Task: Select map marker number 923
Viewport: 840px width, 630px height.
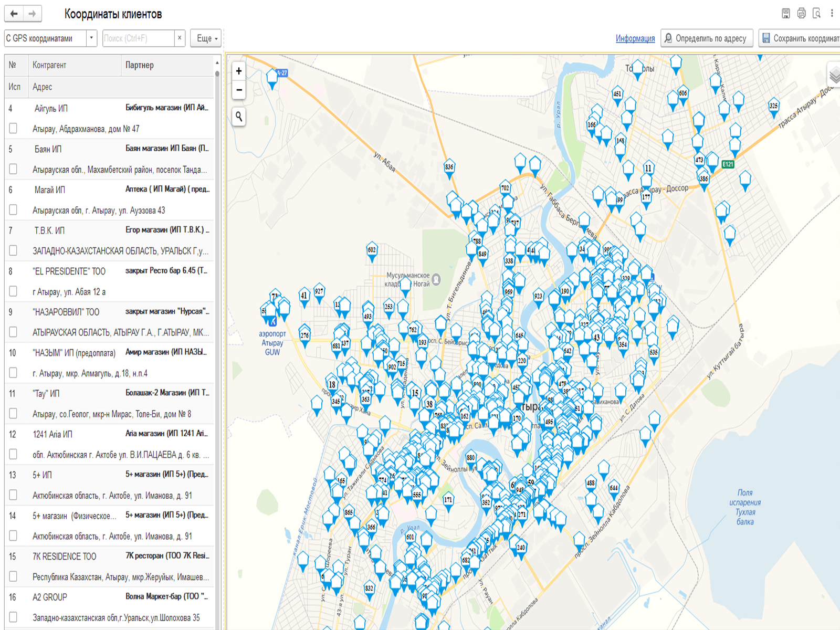Action: click(x=538, y=298)
